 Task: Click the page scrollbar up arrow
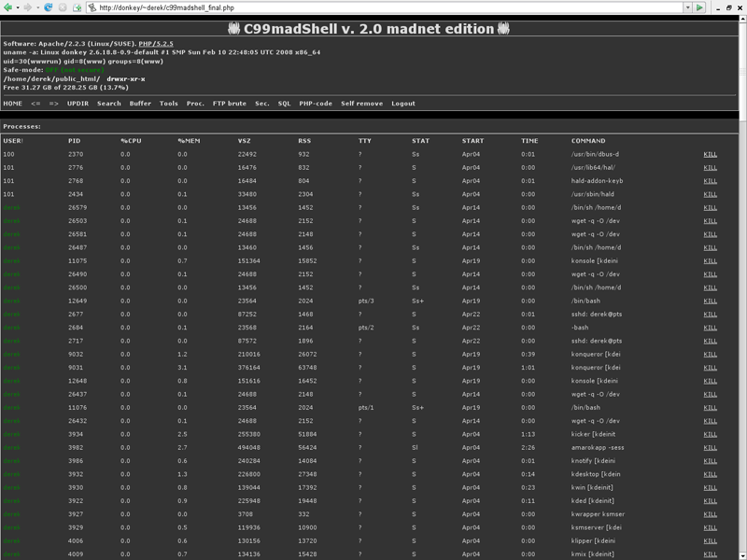[742, 19]
